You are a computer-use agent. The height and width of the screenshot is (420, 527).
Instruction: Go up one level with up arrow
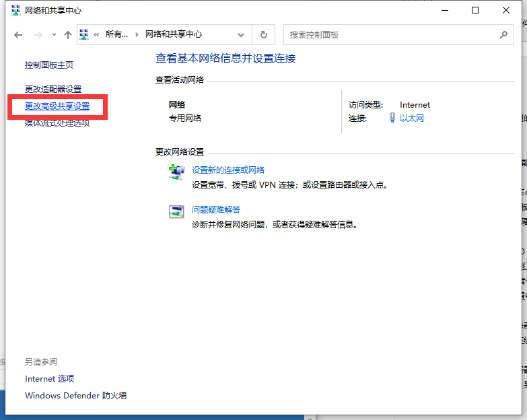pos(67,34)
